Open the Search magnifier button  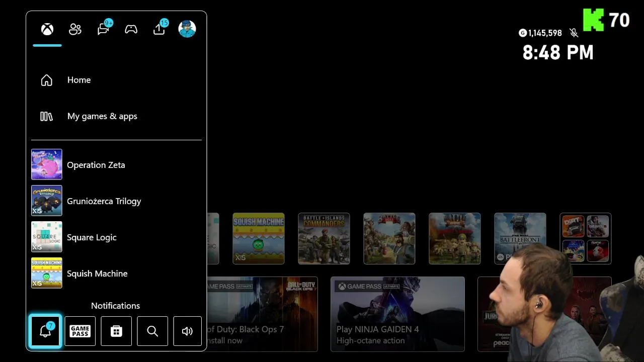coord(152,331)
